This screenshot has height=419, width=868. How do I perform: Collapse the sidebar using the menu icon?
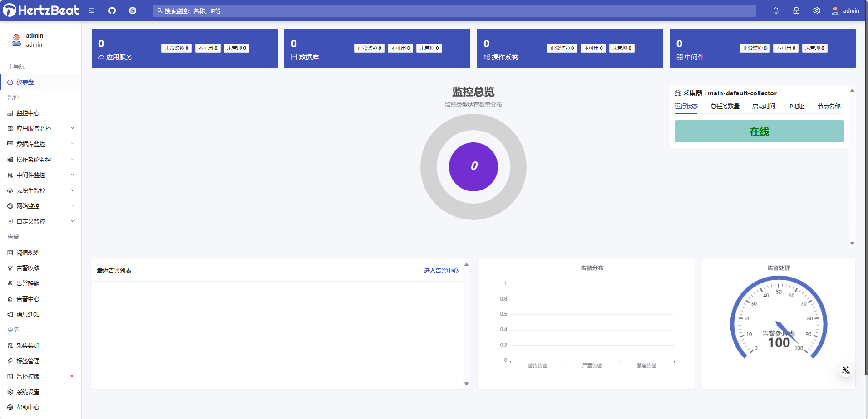91,10
